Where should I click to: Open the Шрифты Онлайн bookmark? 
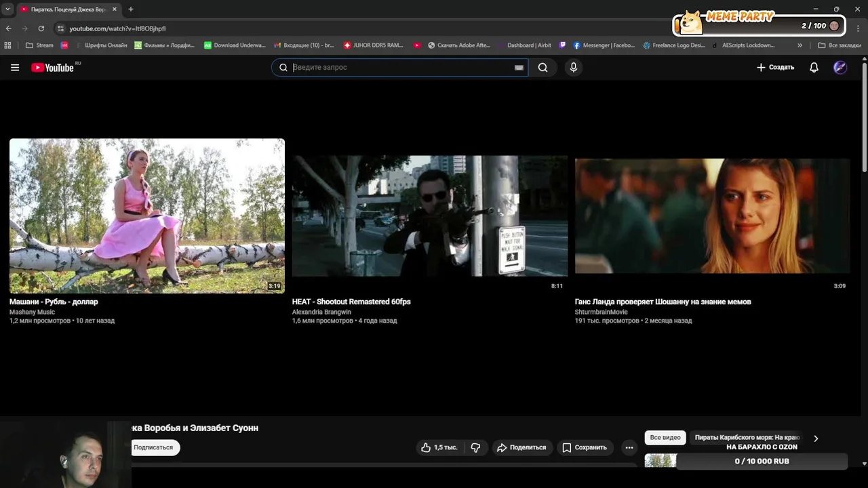[x=100, y=45]
